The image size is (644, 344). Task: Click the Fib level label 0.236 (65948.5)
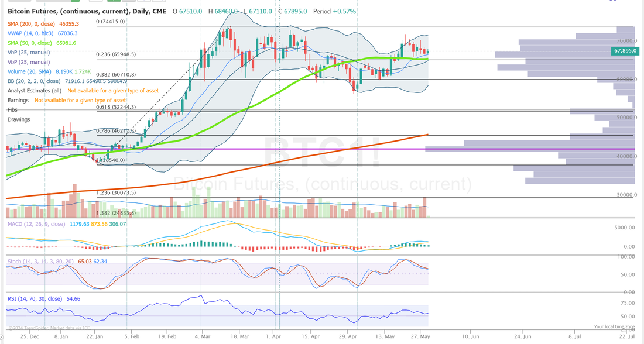click(x=116, y=54)
